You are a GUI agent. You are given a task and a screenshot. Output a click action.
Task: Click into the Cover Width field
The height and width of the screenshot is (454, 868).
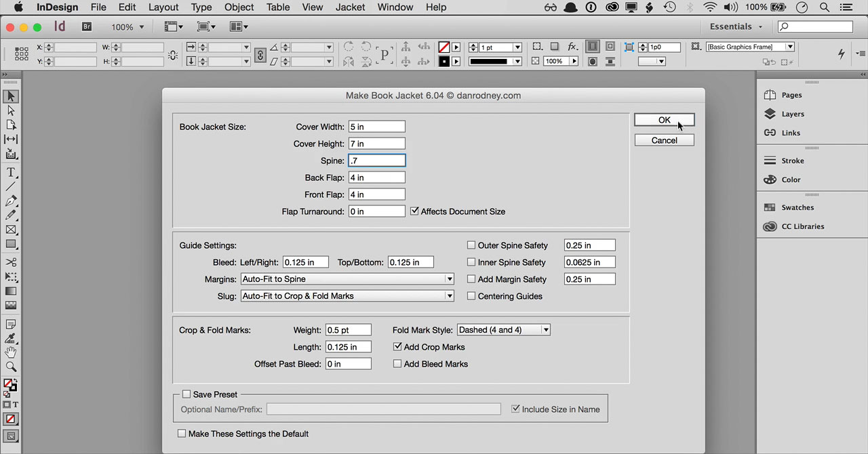coord(377,127)
